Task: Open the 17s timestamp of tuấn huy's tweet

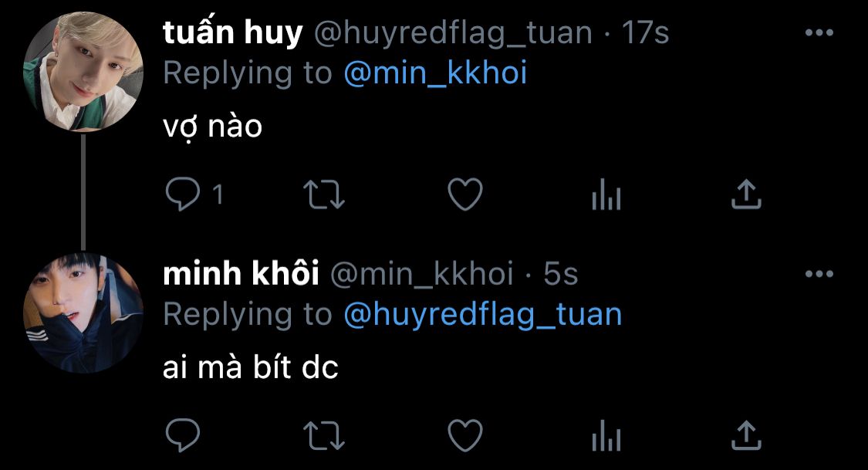Action: point(646,33)
